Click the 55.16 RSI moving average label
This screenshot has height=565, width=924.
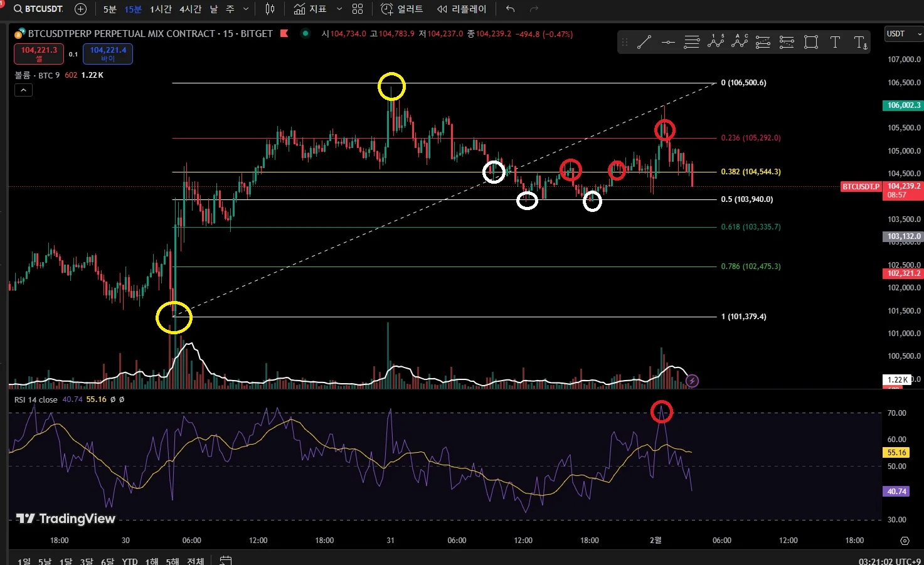pos(896,453)
